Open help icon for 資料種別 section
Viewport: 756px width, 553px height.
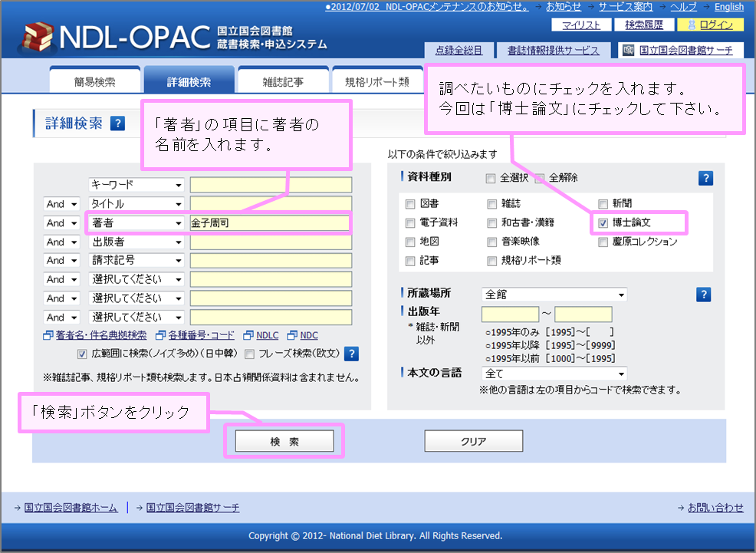coord(705,179)
